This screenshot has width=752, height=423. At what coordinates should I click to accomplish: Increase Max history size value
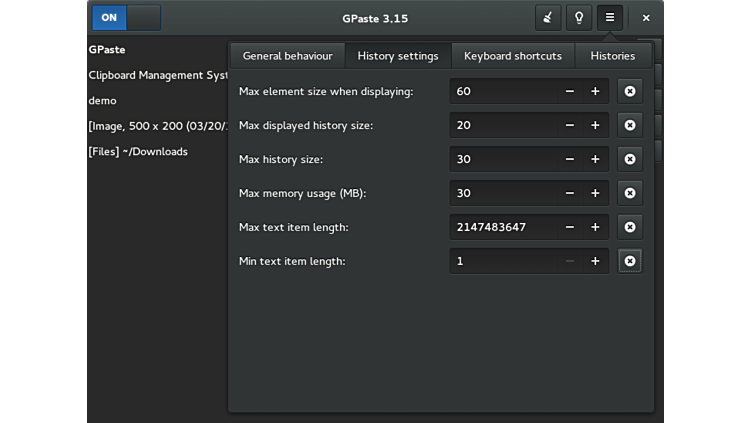pos(595,159)
